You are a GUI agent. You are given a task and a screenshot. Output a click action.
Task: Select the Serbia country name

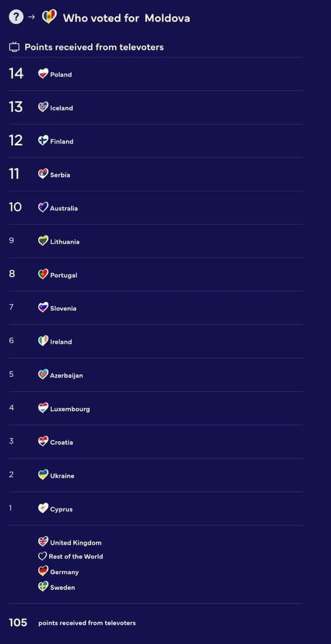(60, 175)
